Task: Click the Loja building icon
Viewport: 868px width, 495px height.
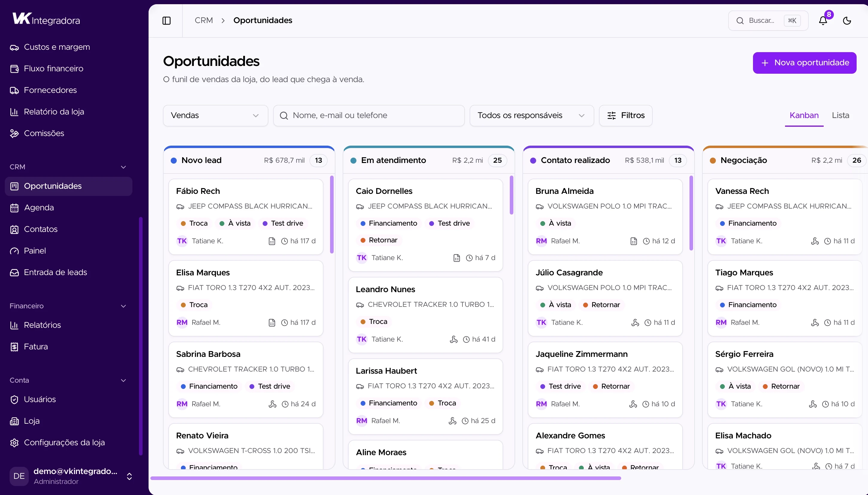Action: 14,421
